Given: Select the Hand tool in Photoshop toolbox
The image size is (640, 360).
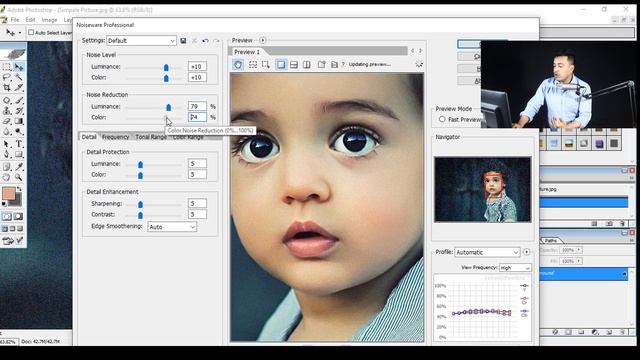Looking at the screenshot, I should click(x=7, y=177).
